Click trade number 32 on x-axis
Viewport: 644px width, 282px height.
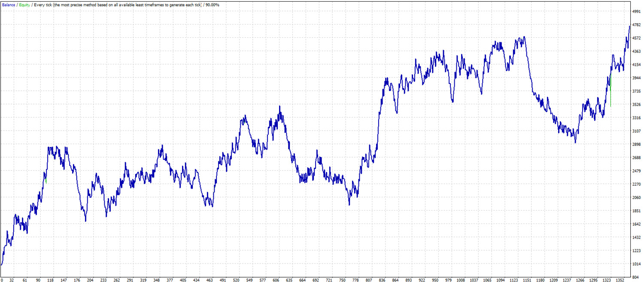(x=11, y=279)
